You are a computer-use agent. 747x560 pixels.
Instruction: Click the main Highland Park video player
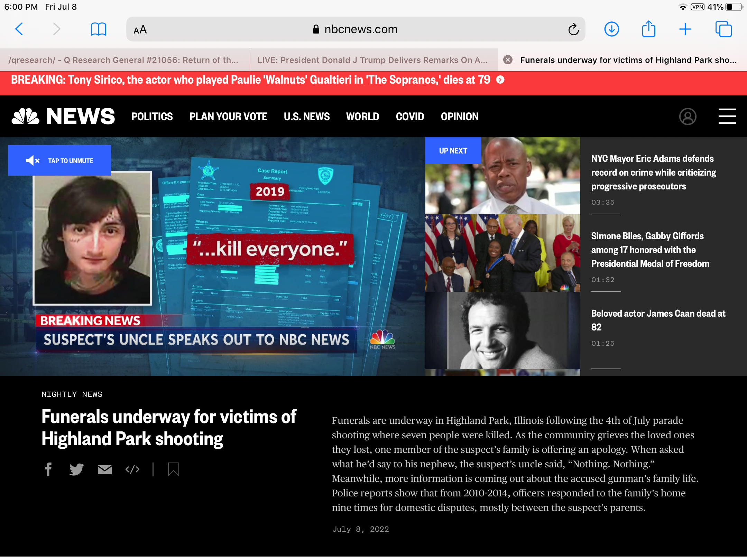click(212, 256)
